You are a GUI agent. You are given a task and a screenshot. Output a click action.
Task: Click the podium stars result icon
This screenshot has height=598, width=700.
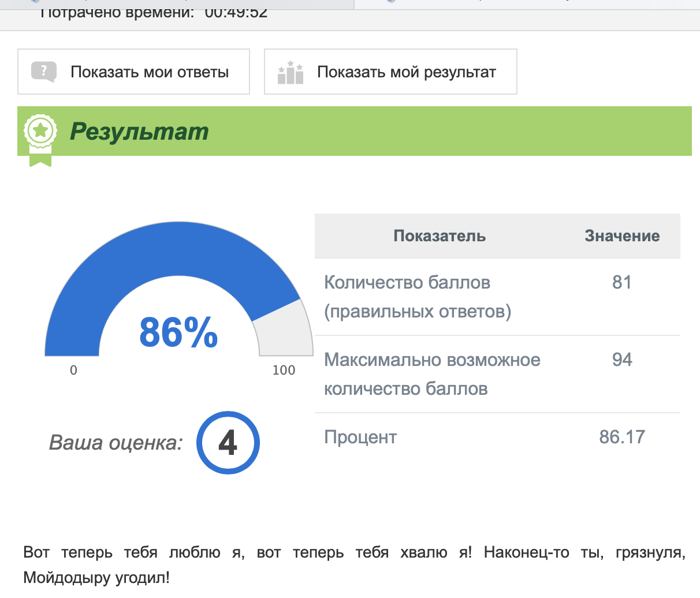[x=291, y=72]
